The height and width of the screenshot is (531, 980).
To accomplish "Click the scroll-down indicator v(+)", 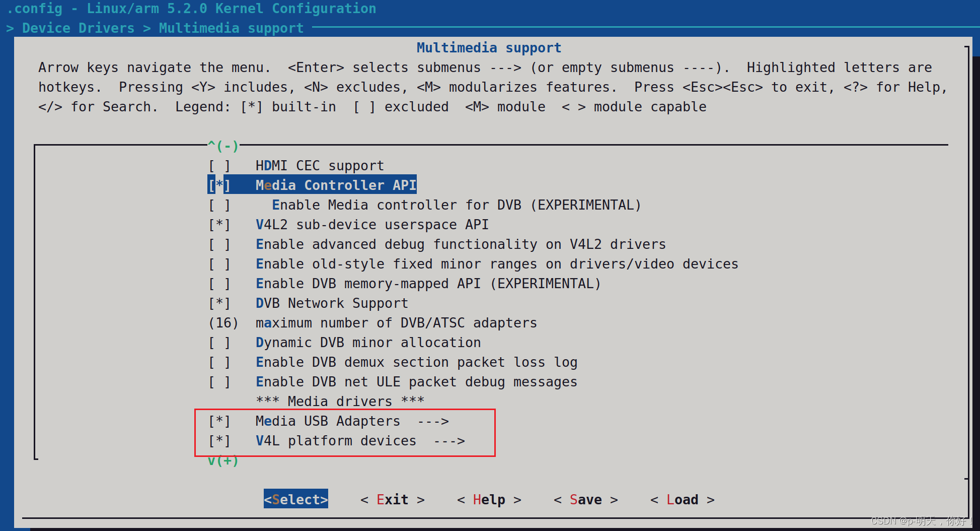I will 223,460.
